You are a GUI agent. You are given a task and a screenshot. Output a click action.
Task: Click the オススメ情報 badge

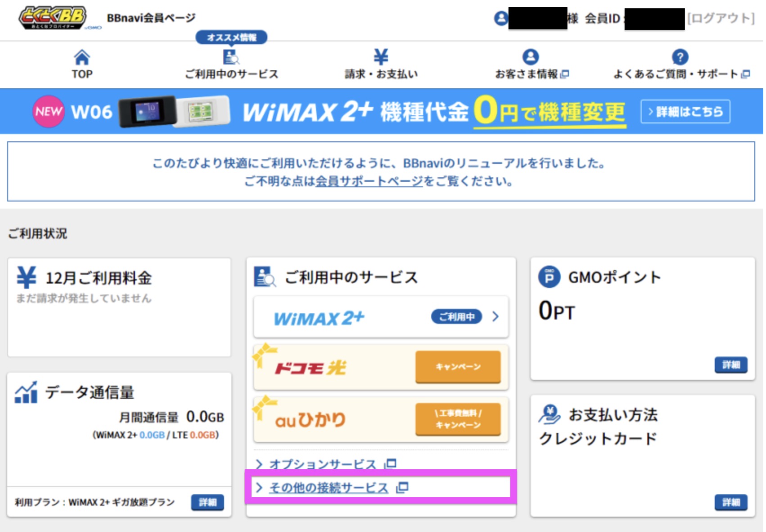click(231, 37)
